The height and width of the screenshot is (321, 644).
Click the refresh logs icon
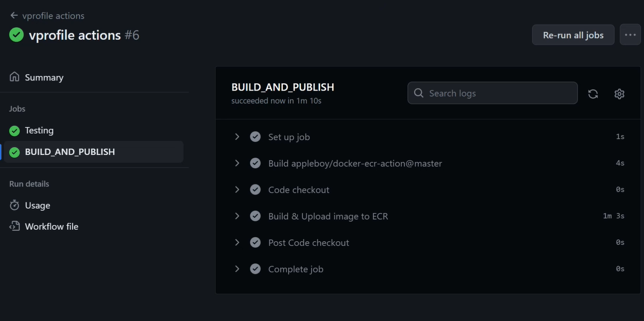593,94
